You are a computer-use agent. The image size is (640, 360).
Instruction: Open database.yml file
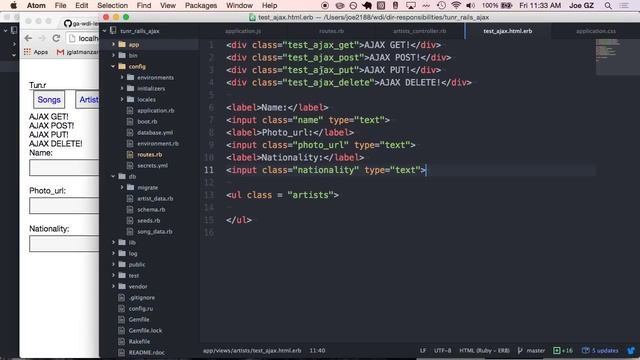(x=155, y=133)
